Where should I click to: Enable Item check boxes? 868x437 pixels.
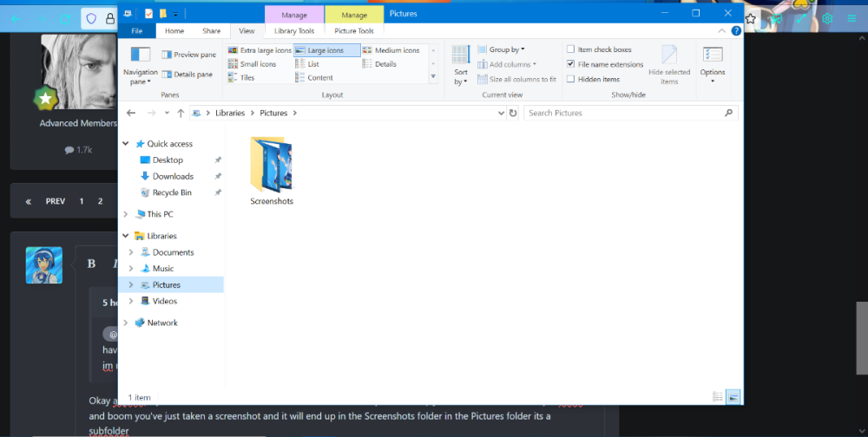[571, 49]
